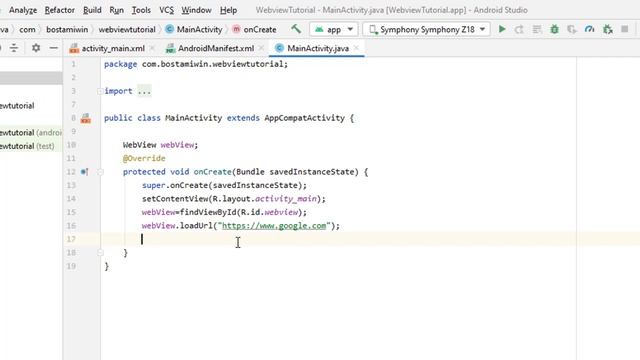Collapse the onCreate method fold on line 12

pyautogui.click(x=100, y=172)
